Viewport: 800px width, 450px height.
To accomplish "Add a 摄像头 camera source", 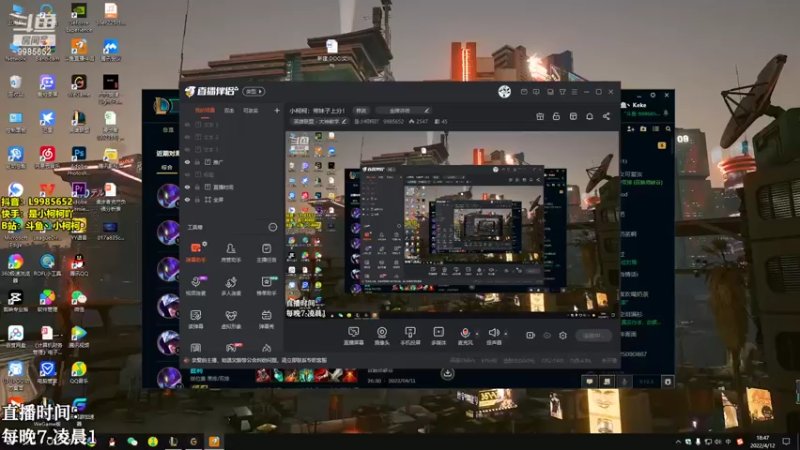I will tap(382, 336).
